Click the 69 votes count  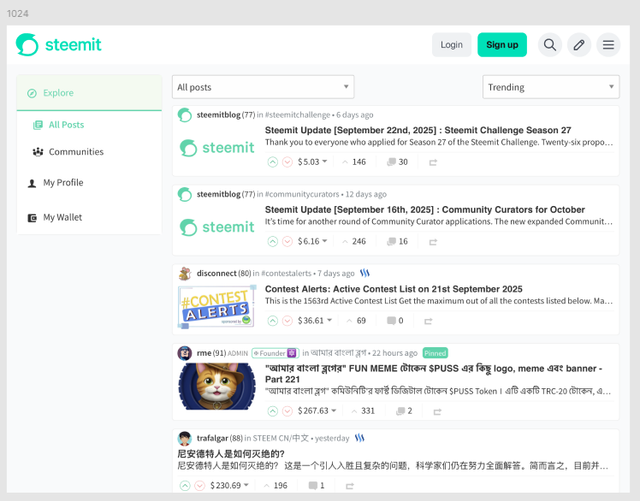356,320
